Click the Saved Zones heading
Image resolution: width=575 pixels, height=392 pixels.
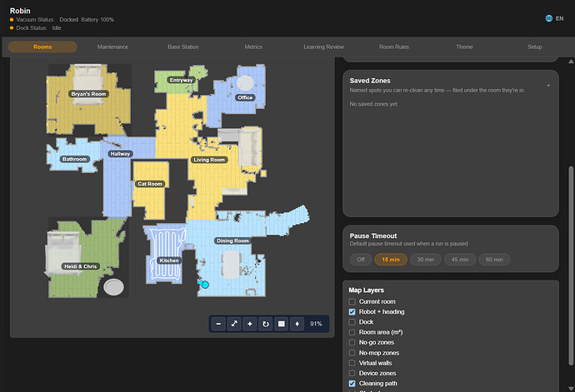tap(370, 81)
